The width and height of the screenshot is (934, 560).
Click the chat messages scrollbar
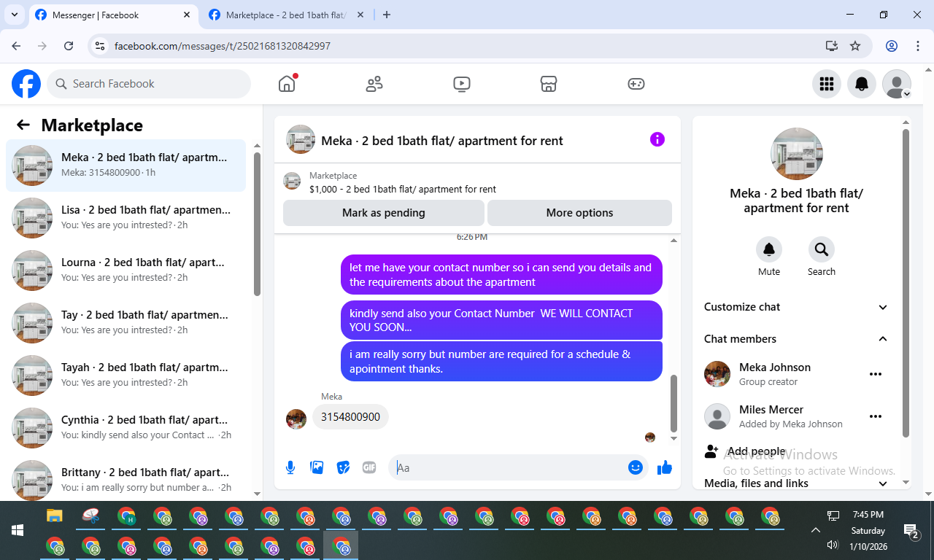pos(674,403)
